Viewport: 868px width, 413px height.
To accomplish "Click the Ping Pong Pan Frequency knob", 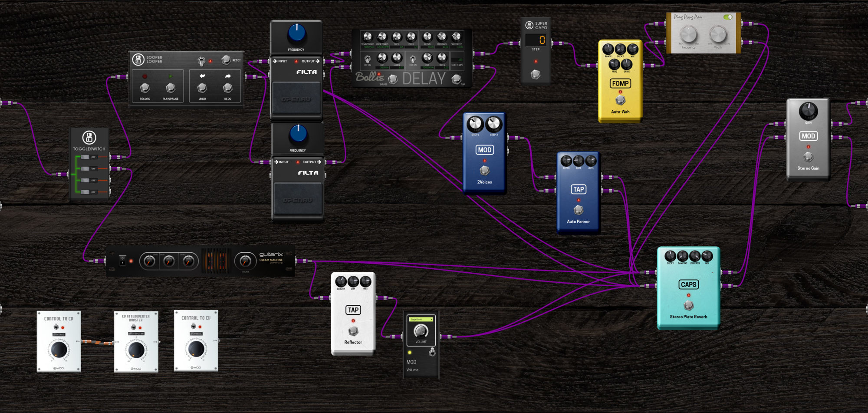I will tap(688, 34).
